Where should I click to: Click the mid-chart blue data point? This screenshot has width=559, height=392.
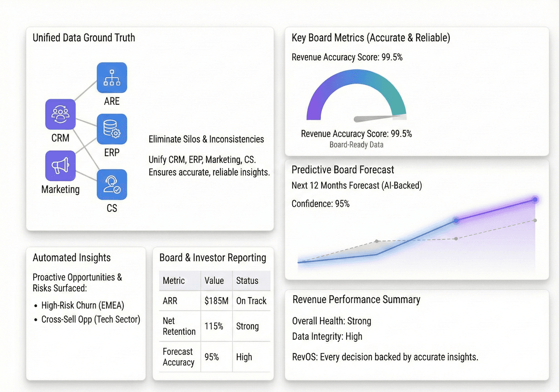coord(455,221)
